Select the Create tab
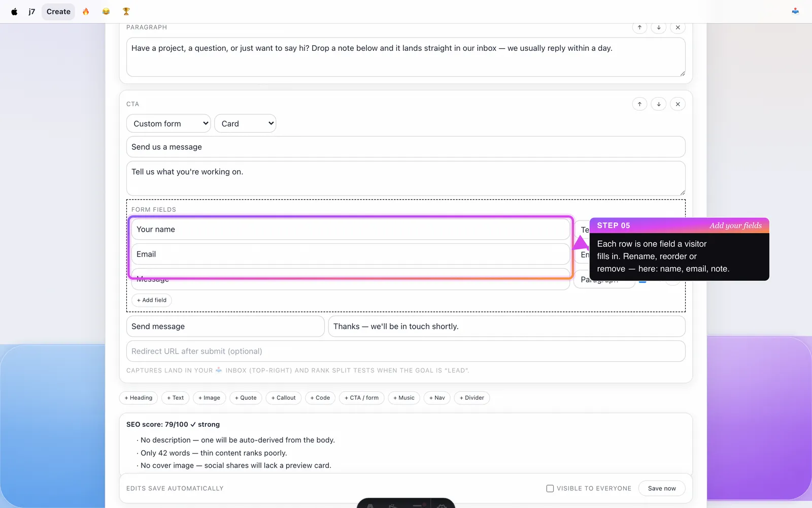 58,11
